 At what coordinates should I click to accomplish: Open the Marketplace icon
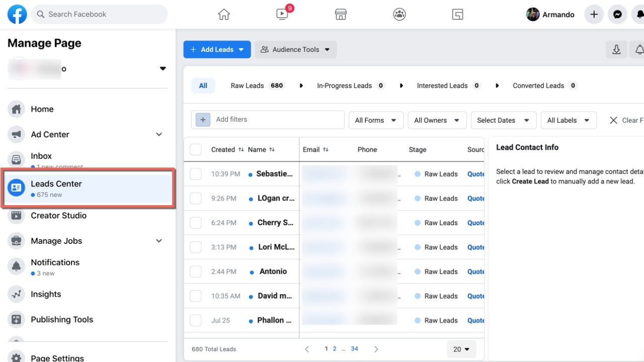pos(341,15)
